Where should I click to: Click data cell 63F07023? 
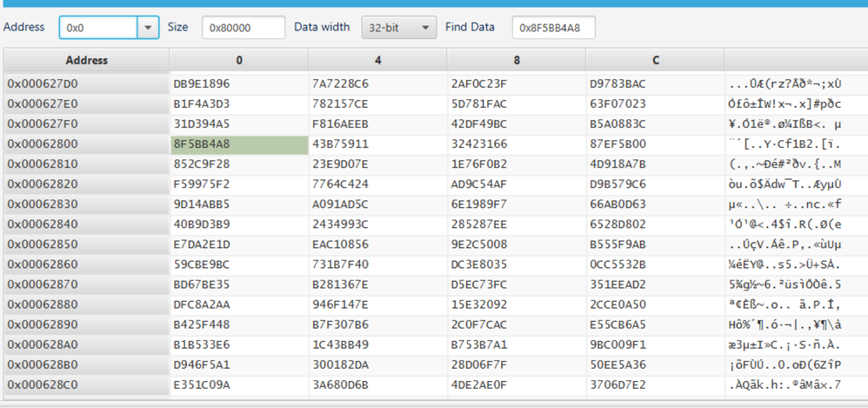click(656, 104)
